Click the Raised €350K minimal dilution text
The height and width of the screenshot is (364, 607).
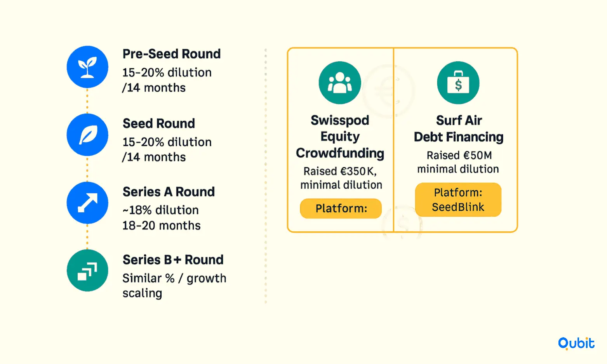coord(341,178)
